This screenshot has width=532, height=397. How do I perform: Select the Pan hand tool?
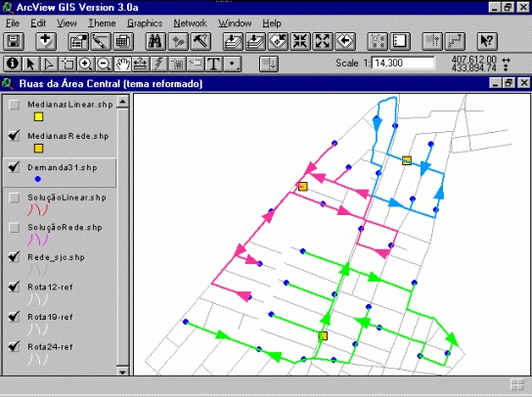point(122,64)
